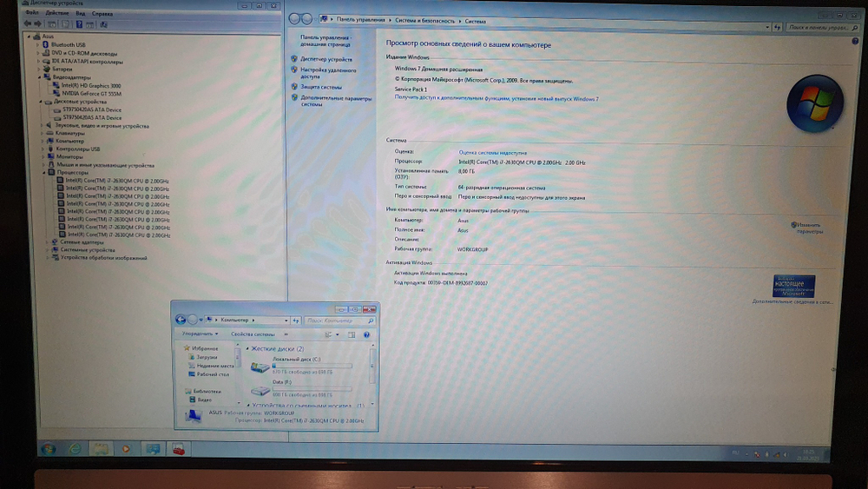Click the Клавиатуры category icon
Screen dimensions: 868x489
(49, 133)
